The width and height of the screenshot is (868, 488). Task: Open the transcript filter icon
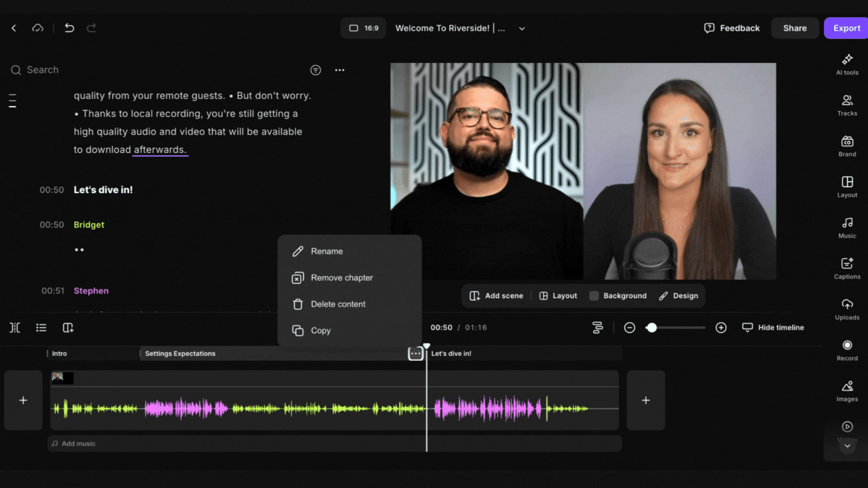pyautogui.click(x=316, y=70)
